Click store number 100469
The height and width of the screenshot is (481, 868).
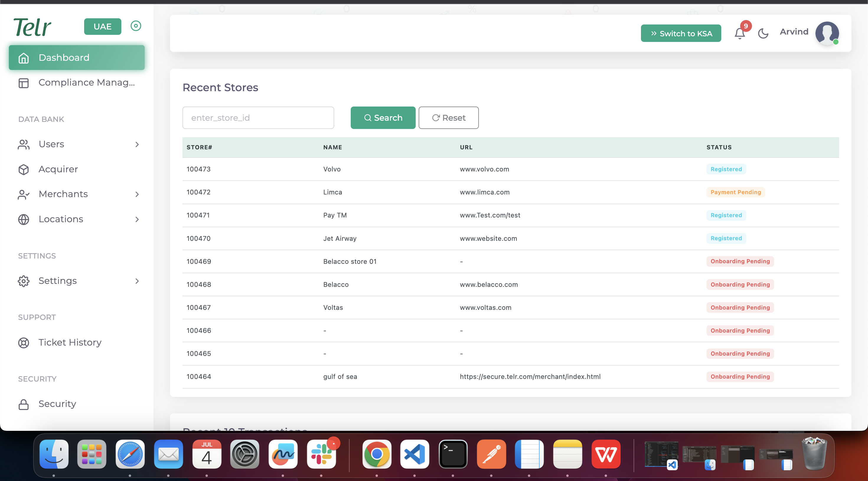(199, 261)
